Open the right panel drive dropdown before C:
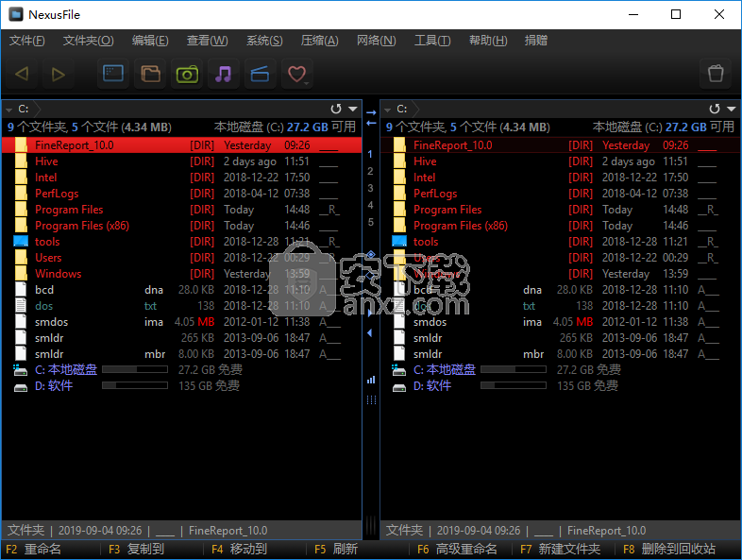Viewport: 742px width, 560px height. tap(388, 110)
